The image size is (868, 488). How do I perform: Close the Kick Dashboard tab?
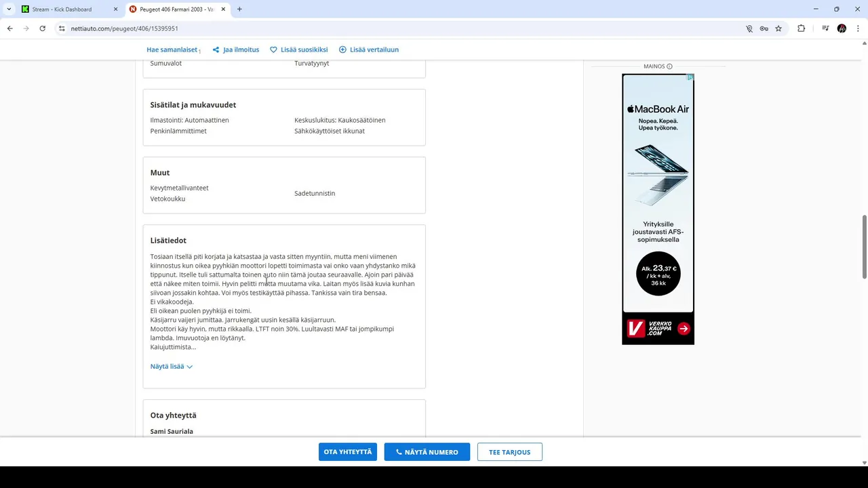[x=115, y=9]
